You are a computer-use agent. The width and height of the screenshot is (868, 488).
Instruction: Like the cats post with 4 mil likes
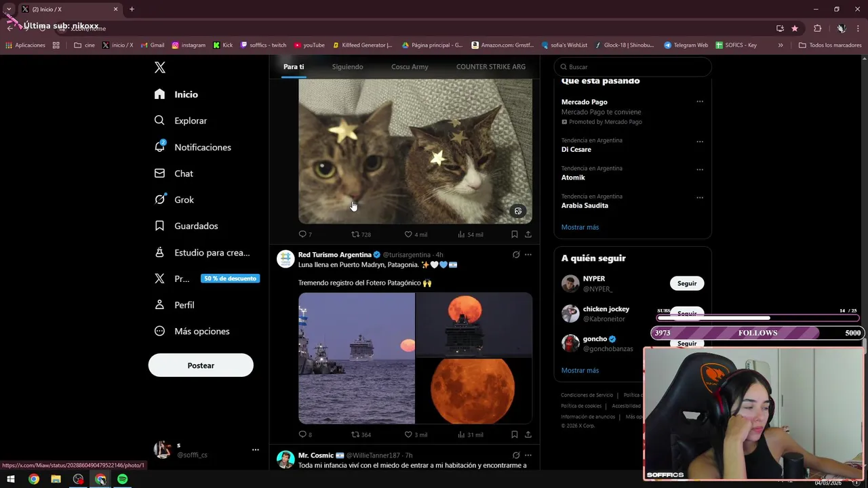[x=416, y=234]
